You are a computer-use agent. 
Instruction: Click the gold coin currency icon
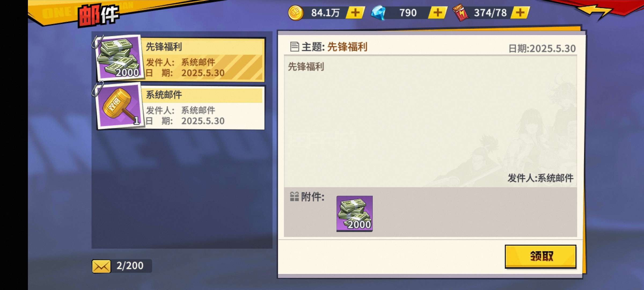295,13
